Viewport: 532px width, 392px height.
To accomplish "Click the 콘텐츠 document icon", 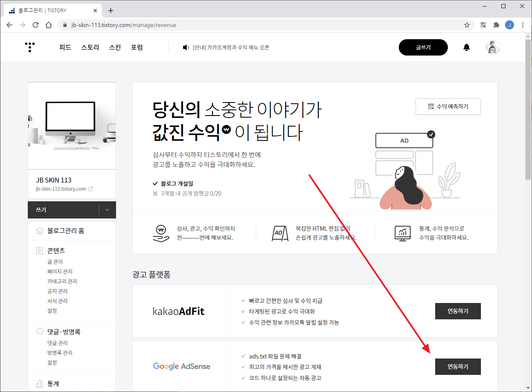I will 40,250.
